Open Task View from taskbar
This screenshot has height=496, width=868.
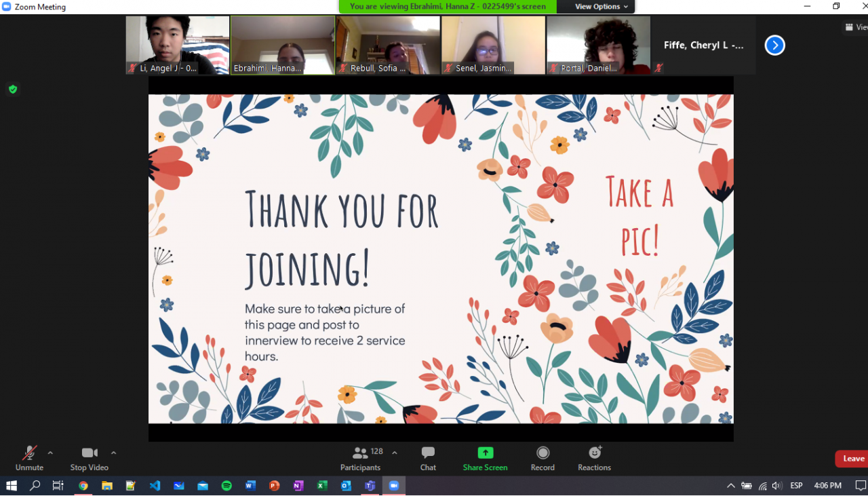[x=58, y=486]
